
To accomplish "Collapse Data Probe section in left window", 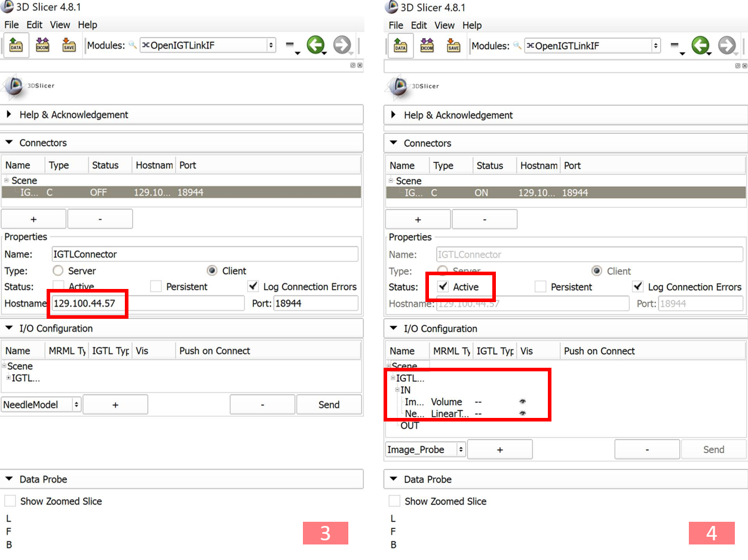I will point(182,479).
